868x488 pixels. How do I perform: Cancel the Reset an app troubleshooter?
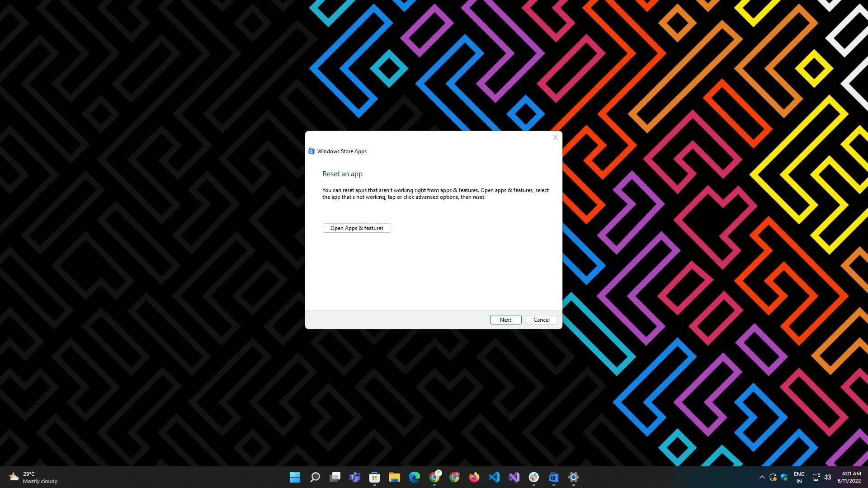(541, 319)
